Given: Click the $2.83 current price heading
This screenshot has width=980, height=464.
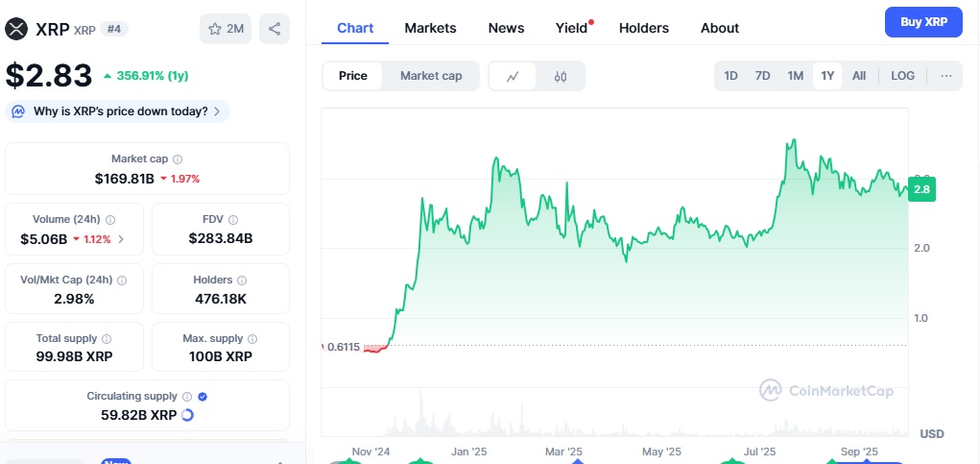Looking at the screenshot, I should [49, 76].
